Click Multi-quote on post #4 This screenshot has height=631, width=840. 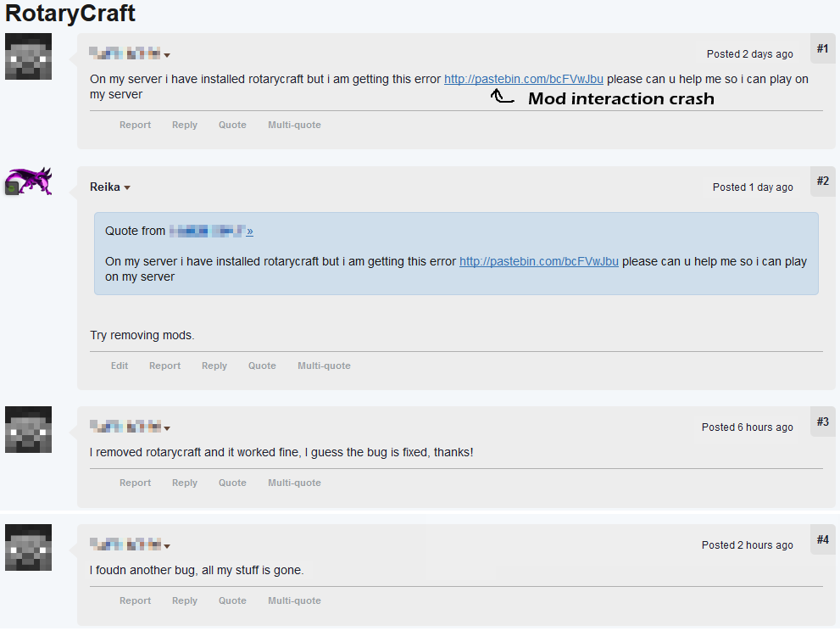click(295, 600)
